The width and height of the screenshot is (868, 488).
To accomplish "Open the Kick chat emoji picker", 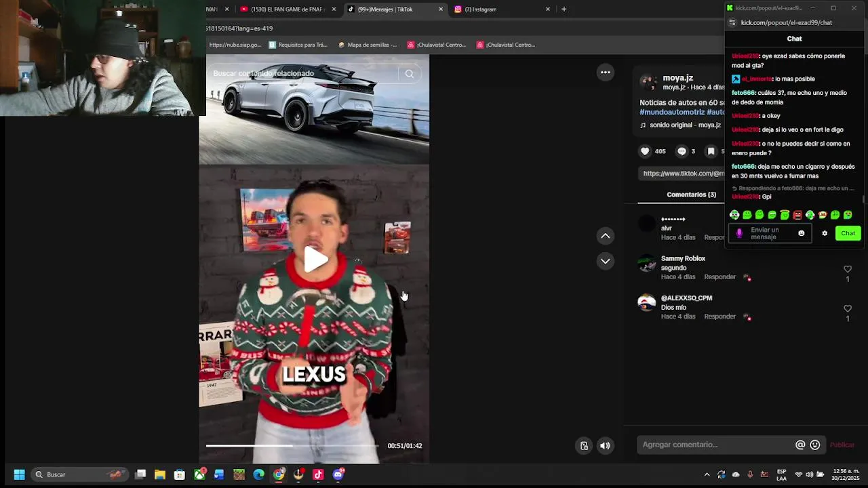I will (801, 233).
